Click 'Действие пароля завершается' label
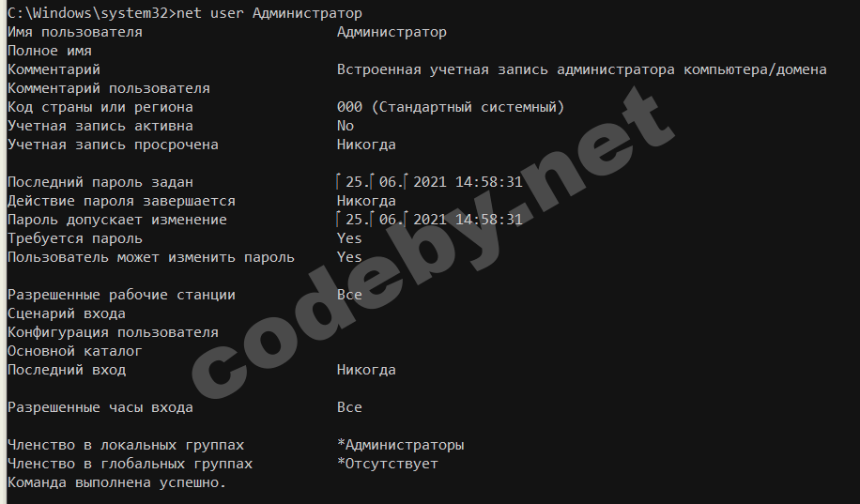 coord(121,201)
